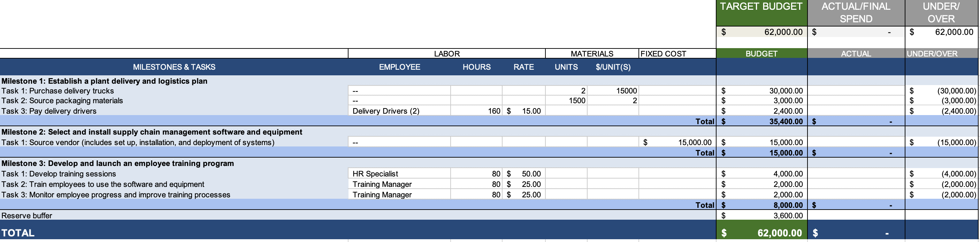Image resolution: width=980 pixels, height=242 pixels.
Task: Select the EMPLOYEE column header
Action: click(x=399, y=67)
